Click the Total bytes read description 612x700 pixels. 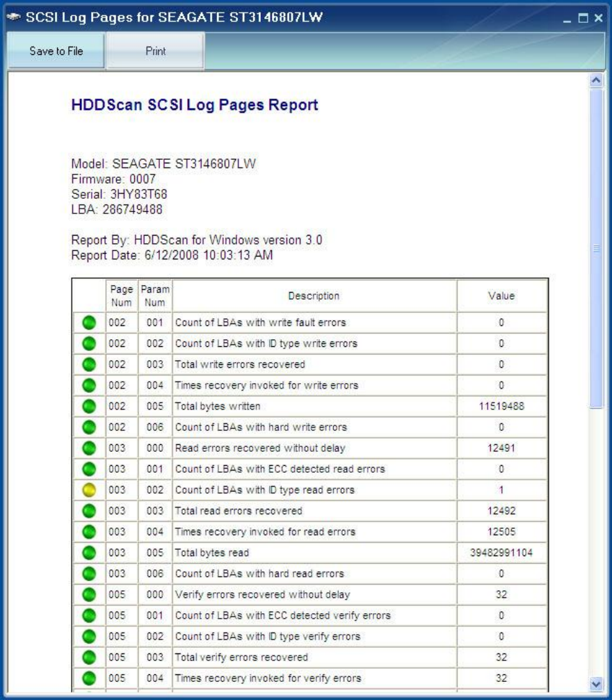[x=212, y=553]
